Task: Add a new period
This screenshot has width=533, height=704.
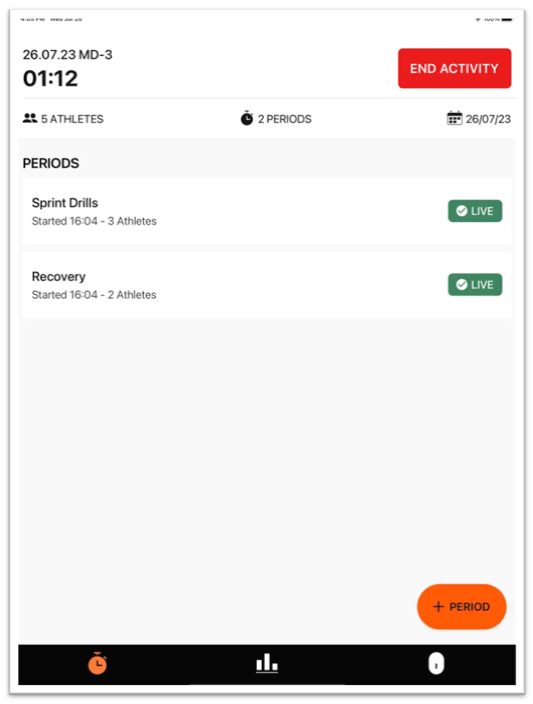Action: (x=462, y=607)
